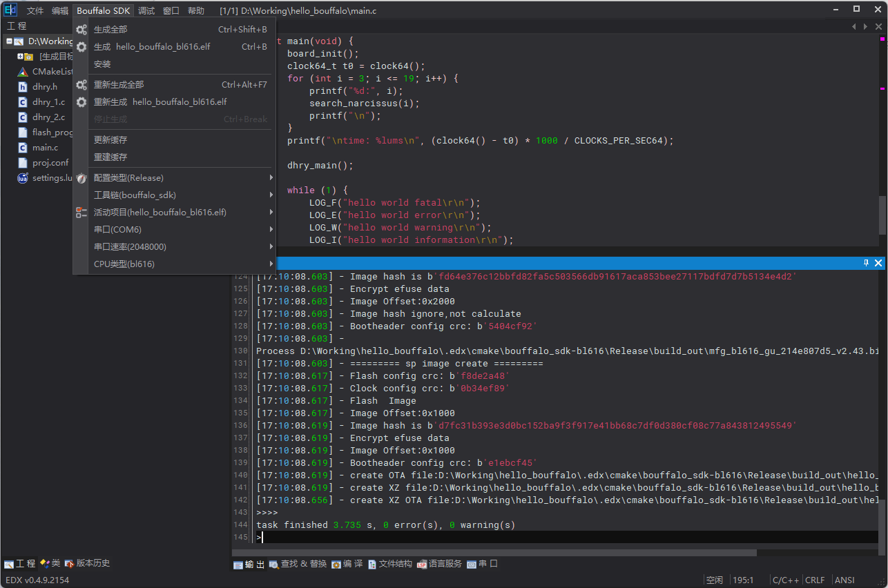Expand the 生成目标 tree node
This screenshot has width=888, height=588.
coord(21,57)
